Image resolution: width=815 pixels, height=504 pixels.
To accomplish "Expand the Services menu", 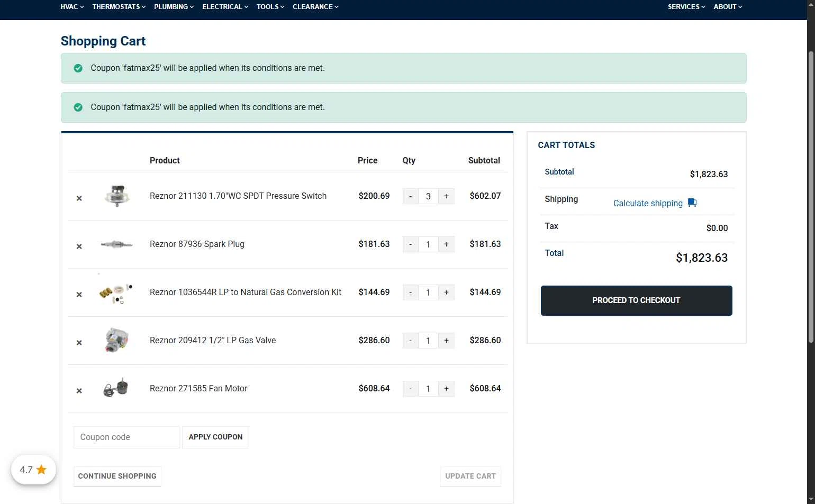I will (x=686, y=7).
